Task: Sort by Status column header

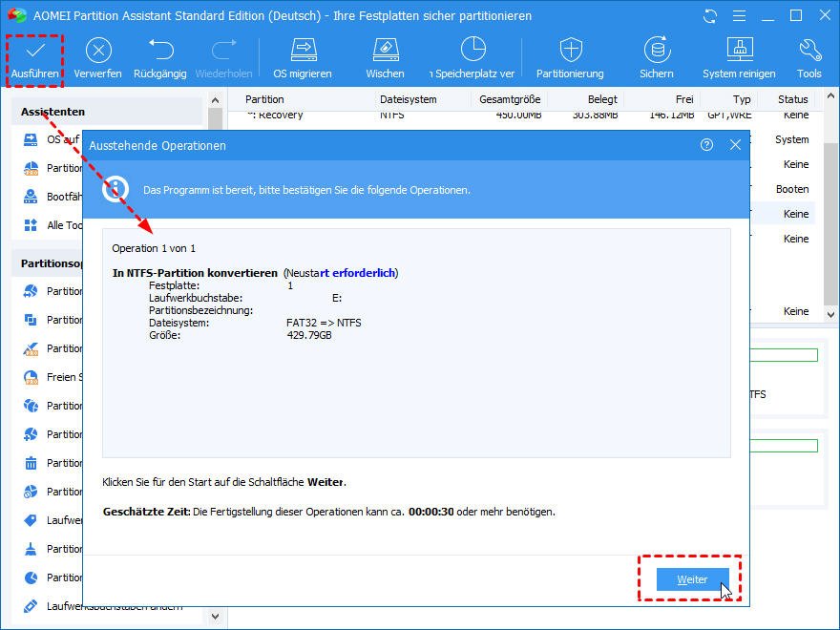Action: point(793,99)
